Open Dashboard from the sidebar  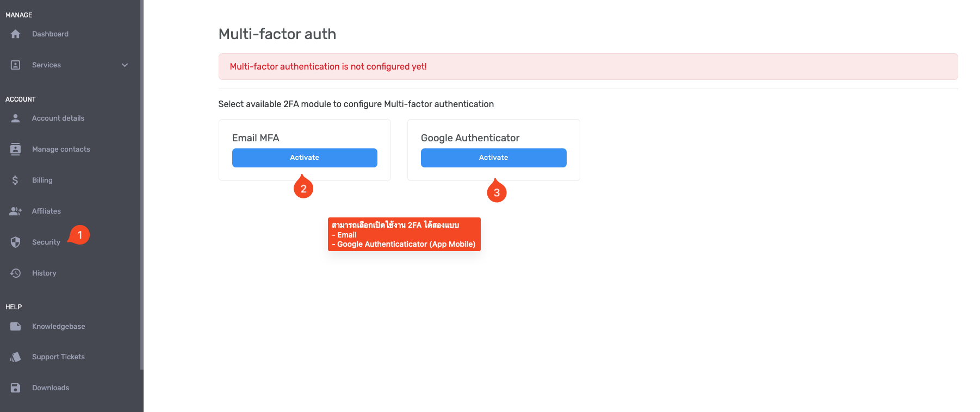50,34
